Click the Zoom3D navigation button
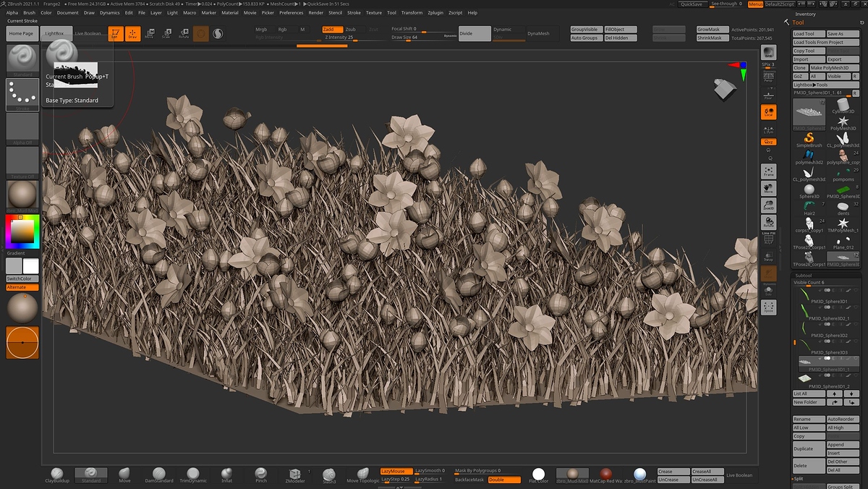868x489 pixels. click(x=768, y=205)
